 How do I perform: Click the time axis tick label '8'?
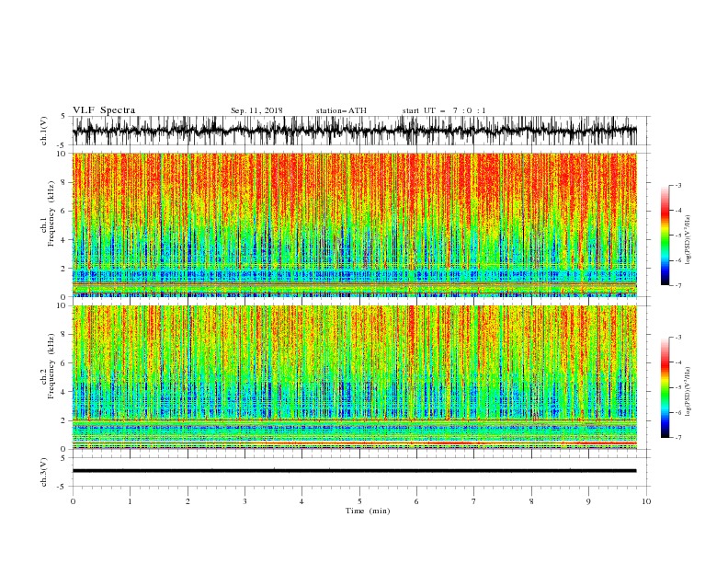pos(531,501)
